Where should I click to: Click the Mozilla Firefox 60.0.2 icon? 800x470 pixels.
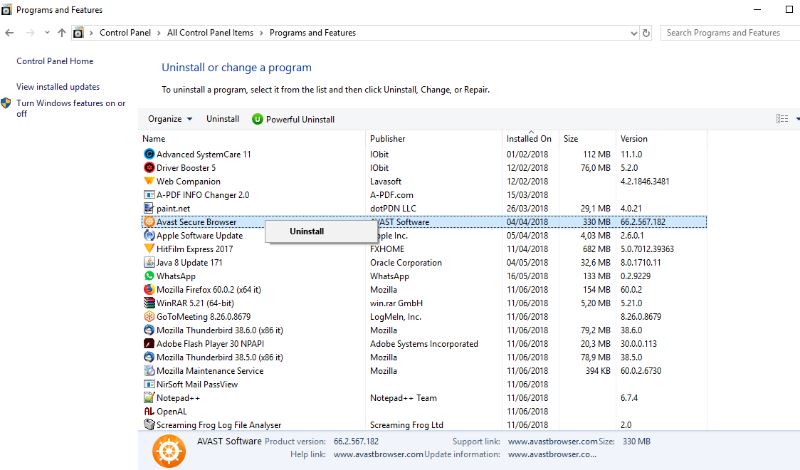tap(149, 289)
